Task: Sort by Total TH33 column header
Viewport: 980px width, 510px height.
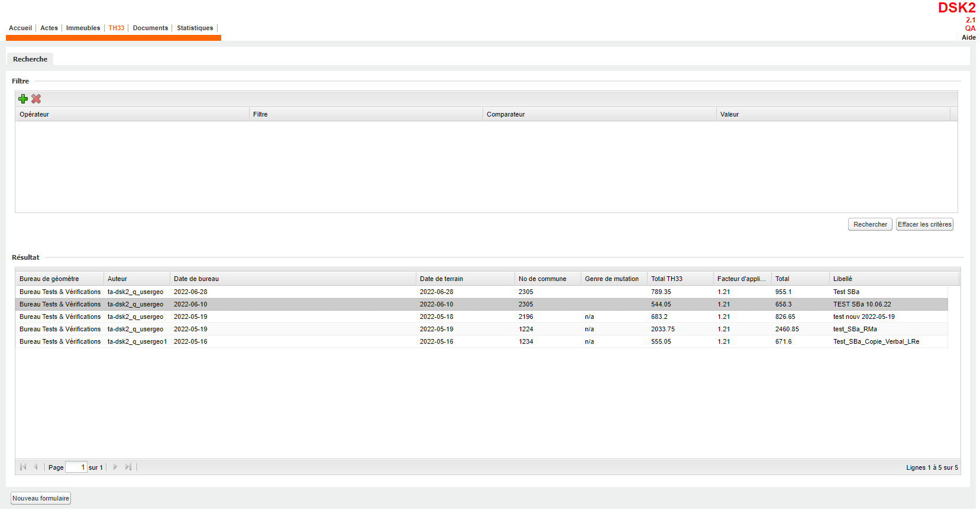Action: coord(667,279)
